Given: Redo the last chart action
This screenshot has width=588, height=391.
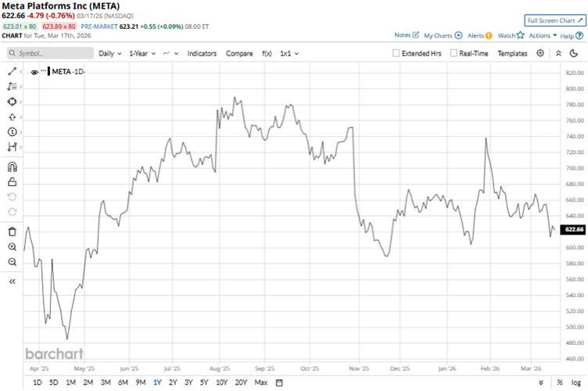Looking at the screenshot, I should 12,212.
